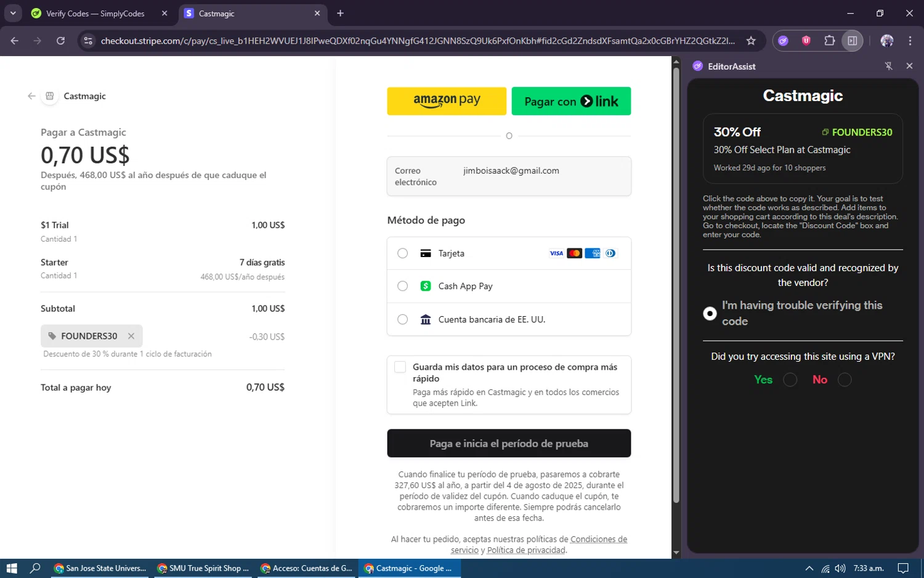Check Guarda mis datos checkbox
Screen dimensions: 924x578
point(400,367)
